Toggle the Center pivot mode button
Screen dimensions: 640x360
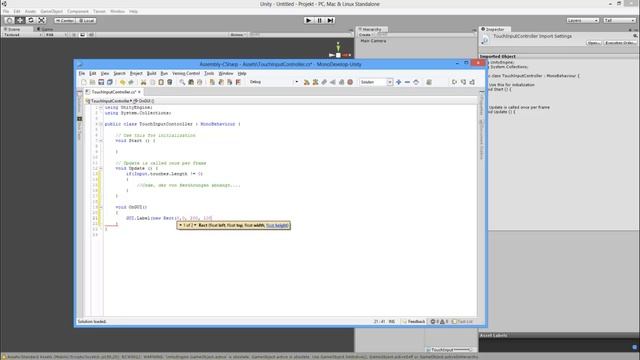pos(64,20)
